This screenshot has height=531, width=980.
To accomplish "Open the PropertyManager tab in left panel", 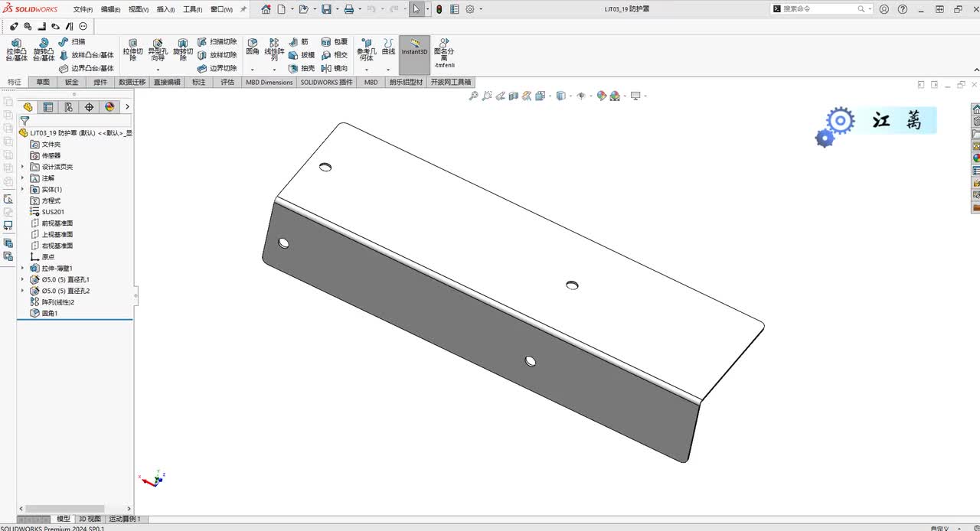I will point(48,107).
